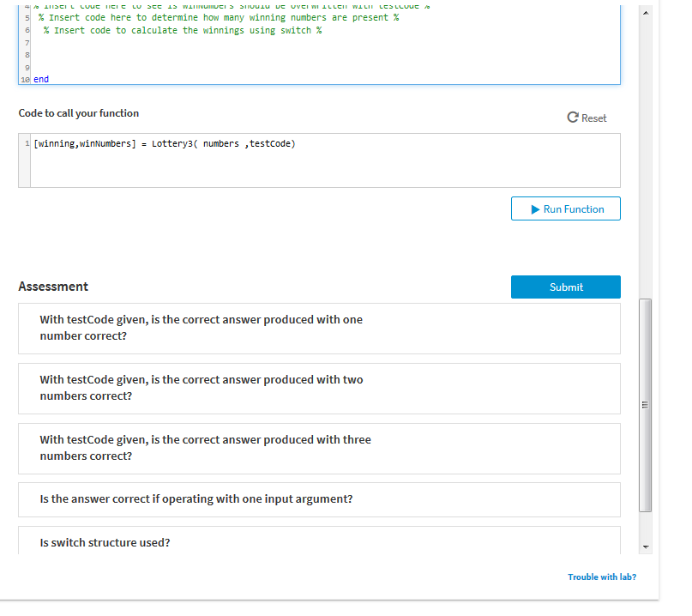Expand the two numbers correct assessment item
Screen dimensions: 692x616
pyautogui.click(x=318, y=388)
